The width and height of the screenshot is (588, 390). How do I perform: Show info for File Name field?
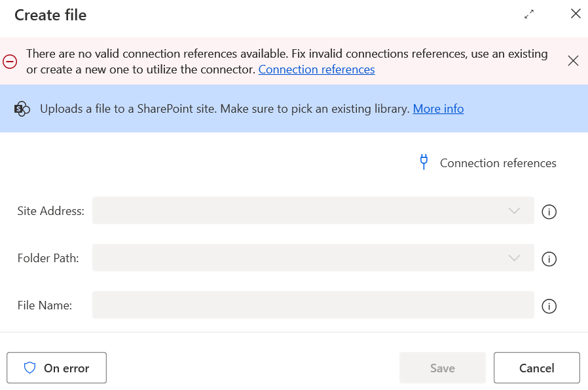(549, 306)
